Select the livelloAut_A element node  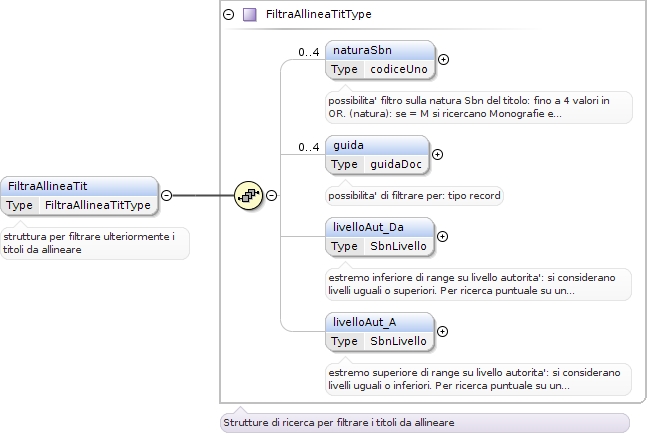point(380,331)
